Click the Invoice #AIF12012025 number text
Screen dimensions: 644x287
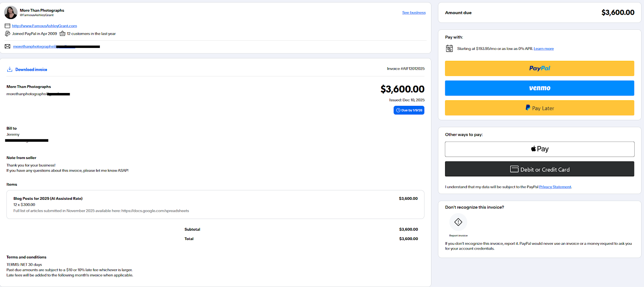(x=406, y=69)
